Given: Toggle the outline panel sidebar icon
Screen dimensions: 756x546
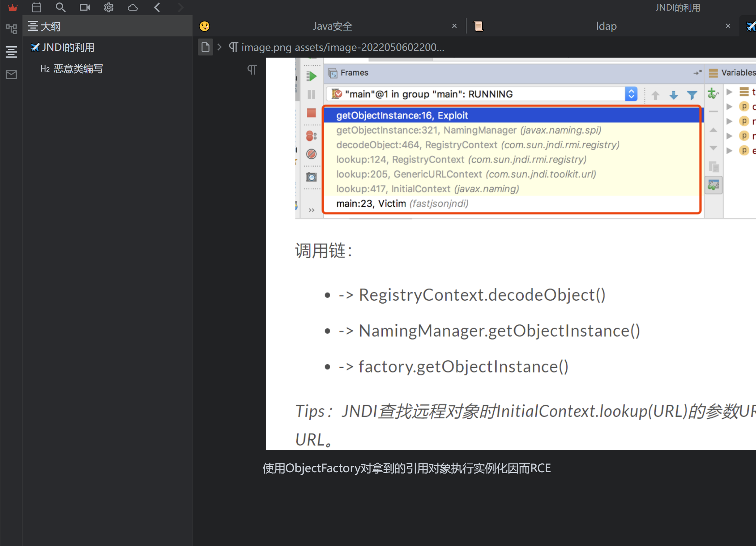Looking at the screenshot, I should tap(11, 52).
